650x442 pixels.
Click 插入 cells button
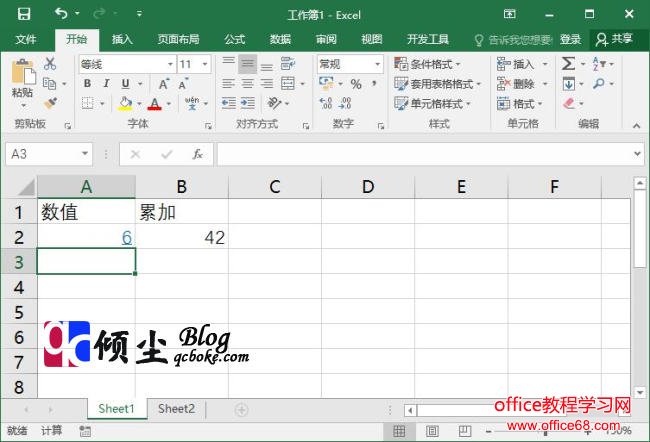pos(522,64)
